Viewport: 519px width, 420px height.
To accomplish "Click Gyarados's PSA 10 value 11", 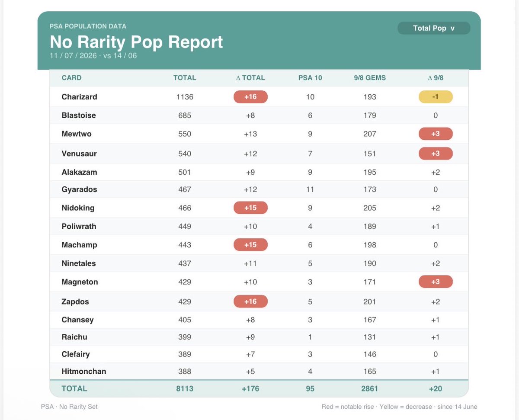I will click(310, 189).
